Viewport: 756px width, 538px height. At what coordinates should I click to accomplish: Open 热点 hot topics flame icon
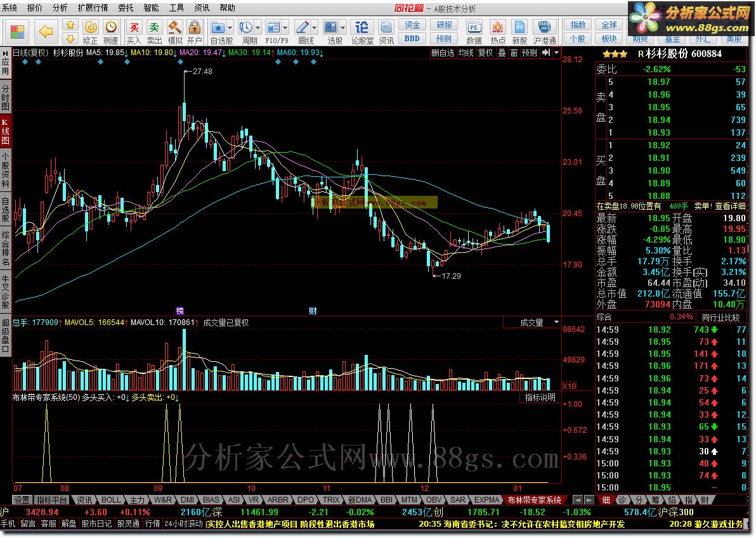tap(498, 32)
